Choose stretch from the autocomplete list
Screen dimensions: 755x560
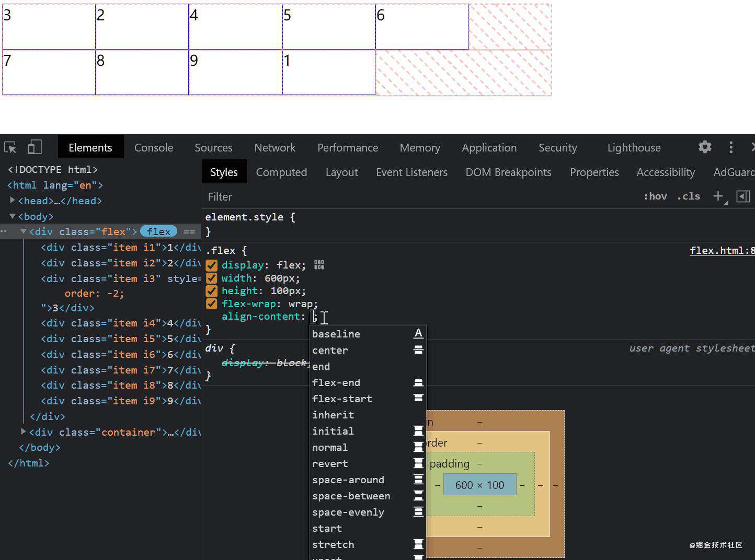click(333, 544)
